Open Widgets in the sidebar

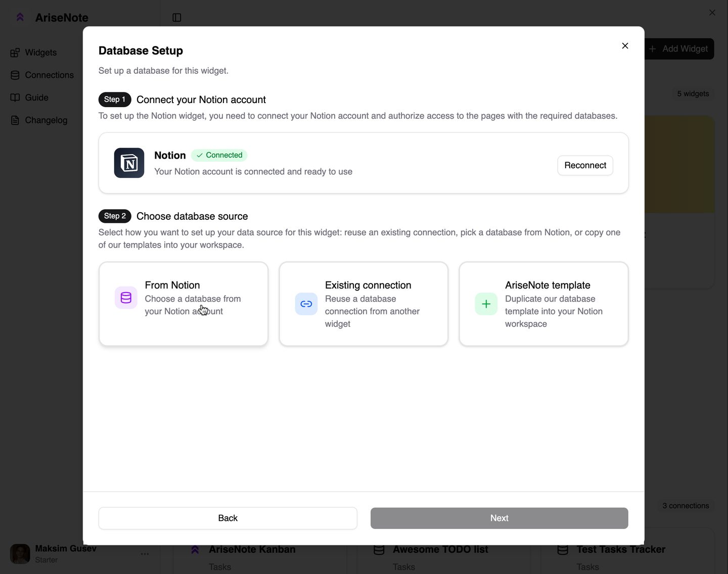41,53
